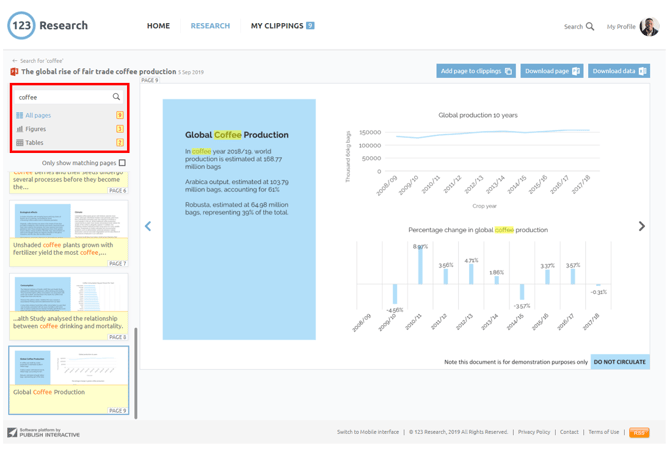Screen dimensions: 670x451
Task: Click the Download data button
Action: (x=619, y=71)
